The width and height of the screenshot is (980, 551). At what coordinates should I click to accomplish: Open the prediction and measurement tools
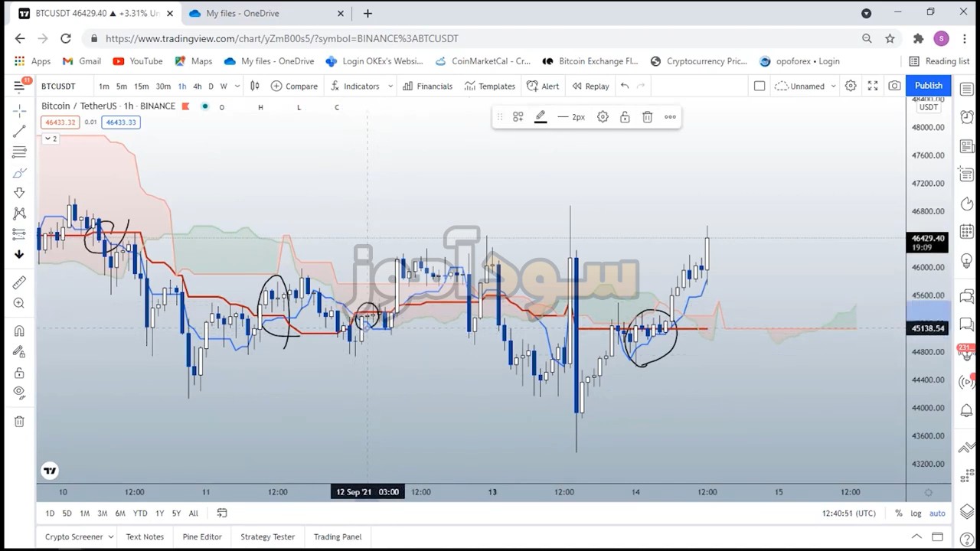pyautogui.click(x=19, y=234)
